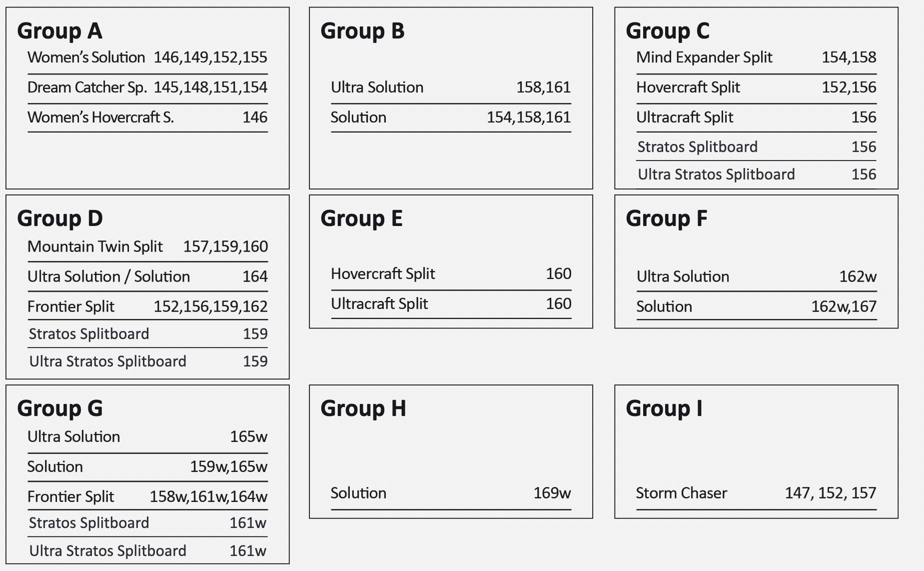This screenshot has height=571, width=924.
Task: Click sizes 146,149,152,155
Action: point(210,57)
